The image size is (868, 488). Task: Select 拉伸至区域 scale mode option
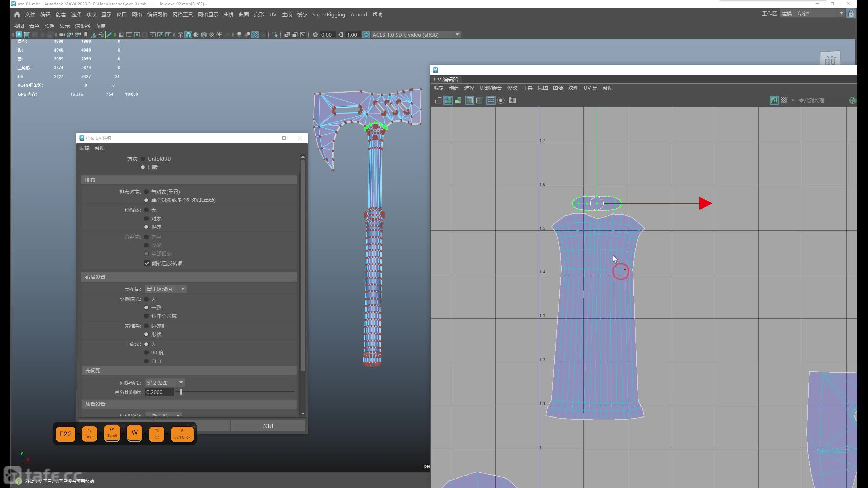pyautogui.click(x=146, y=316)
